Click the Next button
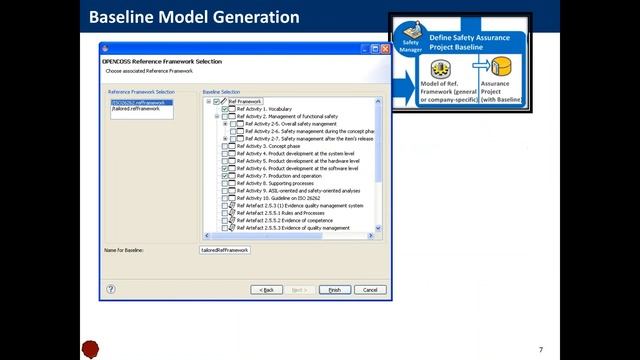Viewport: 640px width, 360px height. 300,290
